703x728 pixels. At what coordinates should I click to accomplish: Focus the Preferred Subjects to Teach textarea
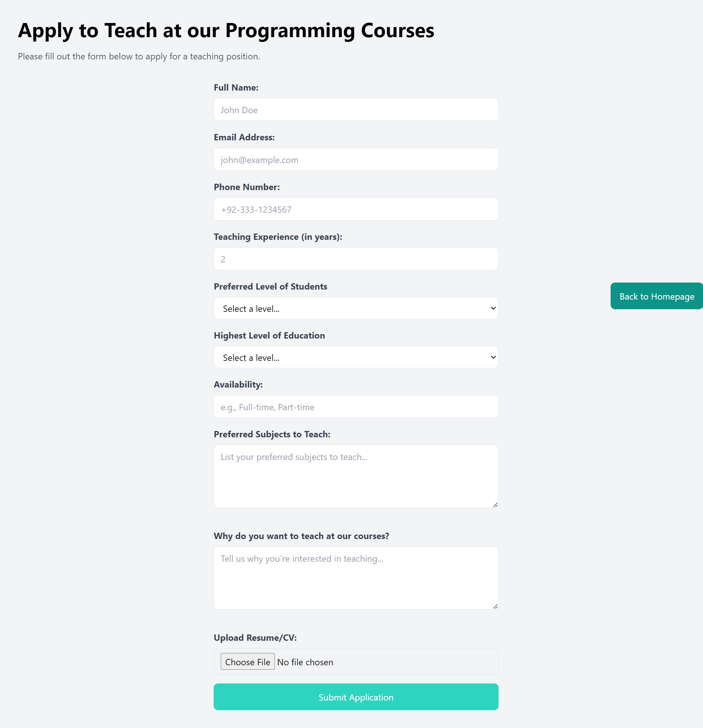356,476
